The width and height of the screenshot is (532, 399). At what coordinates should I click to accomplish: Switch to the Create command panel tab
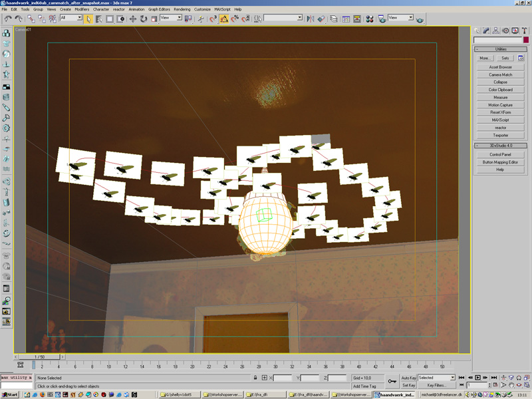pos(477,31)
